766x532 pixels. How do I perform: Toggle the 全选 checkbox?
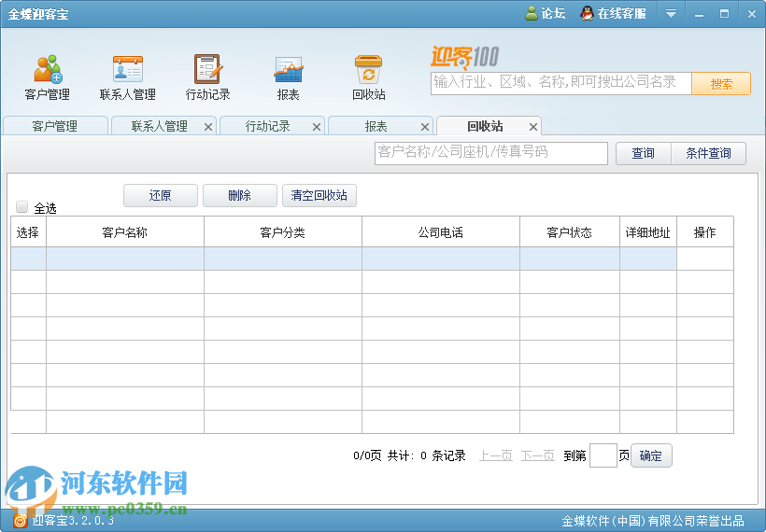tap(22, 207)
